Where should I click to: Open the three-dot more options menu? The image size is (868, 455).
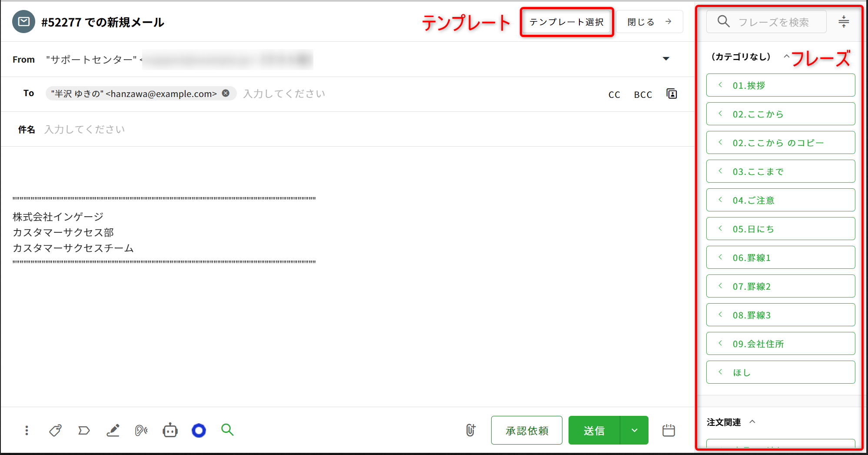point(27,430)
